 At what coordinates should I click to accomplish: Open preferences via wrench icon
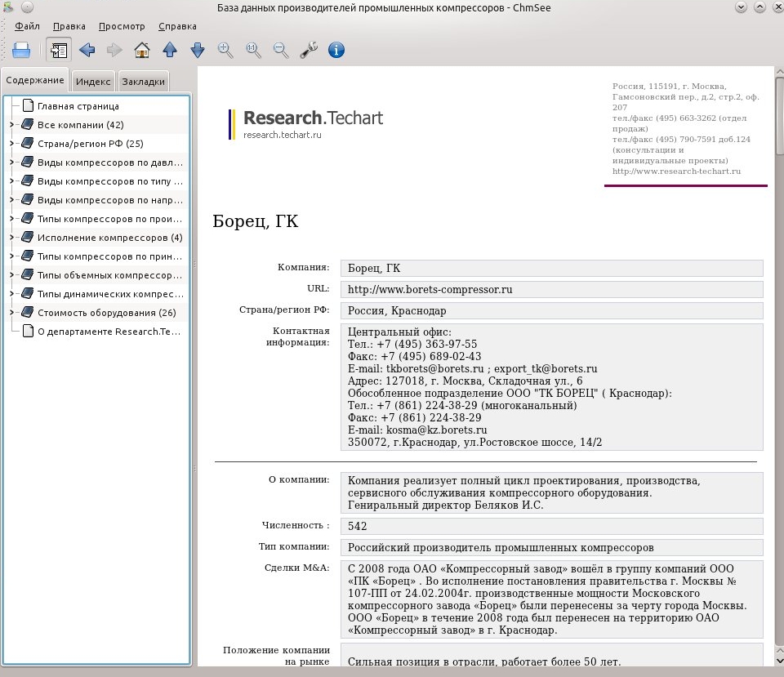point(309,50)
